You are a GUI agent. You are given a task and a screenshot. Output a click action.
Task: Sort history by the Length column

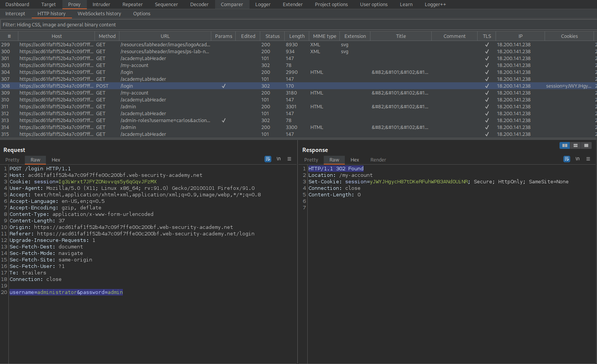point(297,36)
